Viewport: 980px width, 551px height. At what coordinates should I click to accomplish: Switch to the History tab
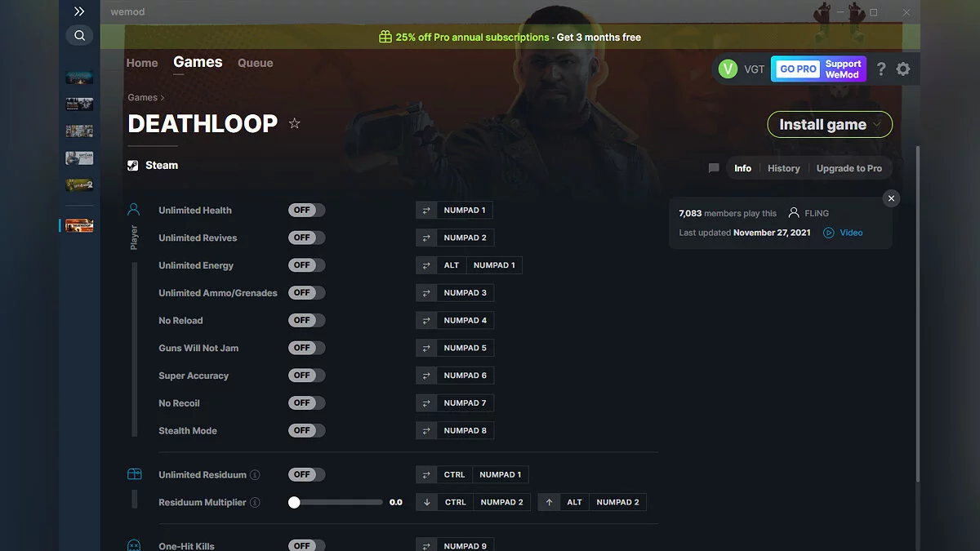[x=783, y=168]
